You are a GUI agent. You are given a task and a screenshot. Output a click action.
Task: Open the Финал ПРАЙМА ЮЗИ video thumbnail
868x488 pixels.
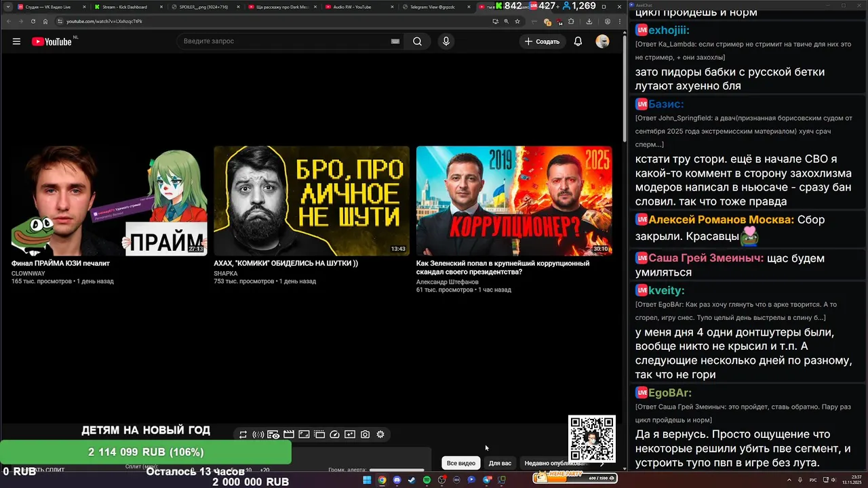point(109,201)
